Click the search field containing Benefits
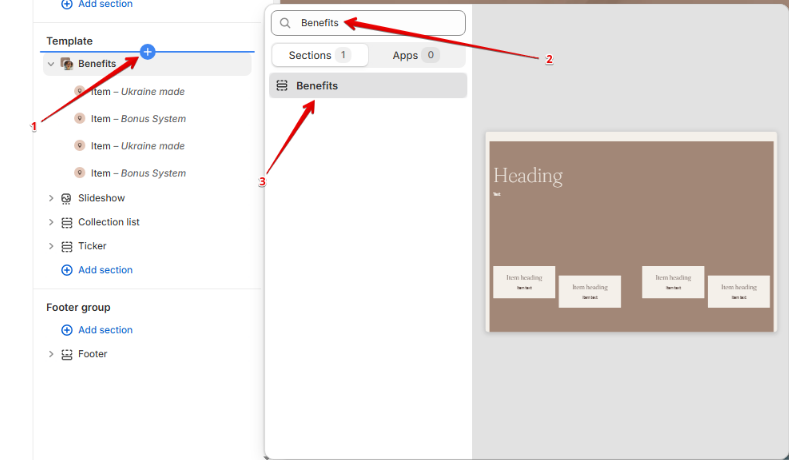The width and height of the screenshot is (789, 460). pos(368,23)
